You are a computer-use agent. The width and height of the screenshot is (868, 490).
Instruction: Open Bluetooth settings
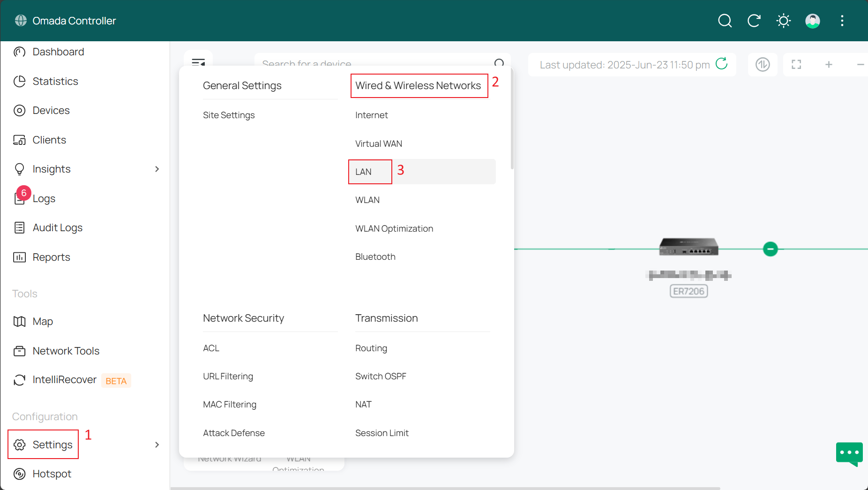pyautogui.click(x=375, y=256)
